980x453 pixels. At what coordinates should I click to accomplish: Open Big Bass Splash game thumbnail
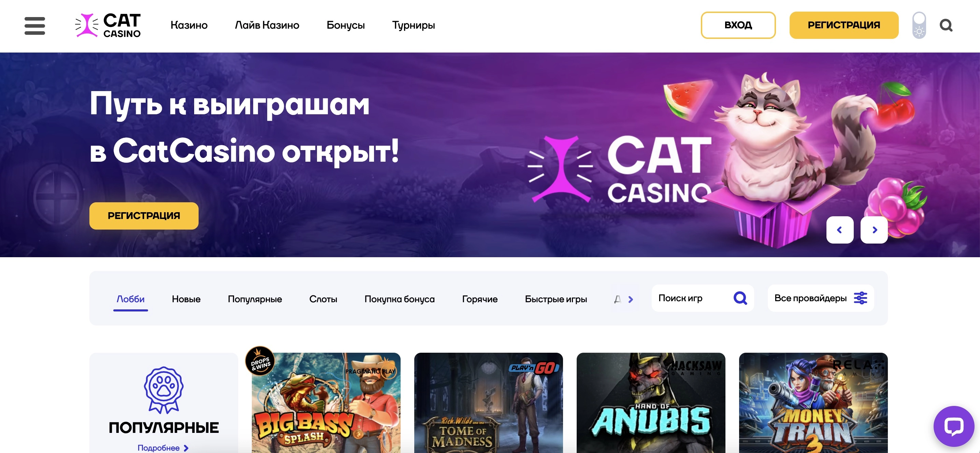pos(326,403)
